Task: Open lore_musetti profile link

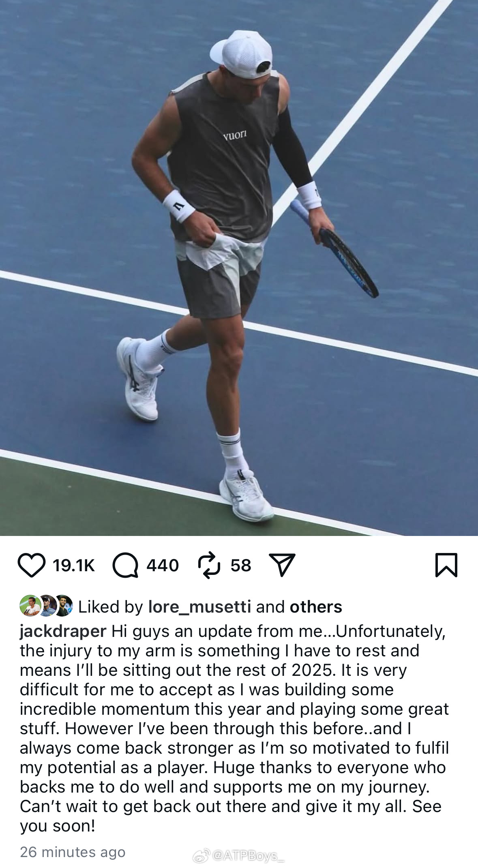Action: (199, 607)
